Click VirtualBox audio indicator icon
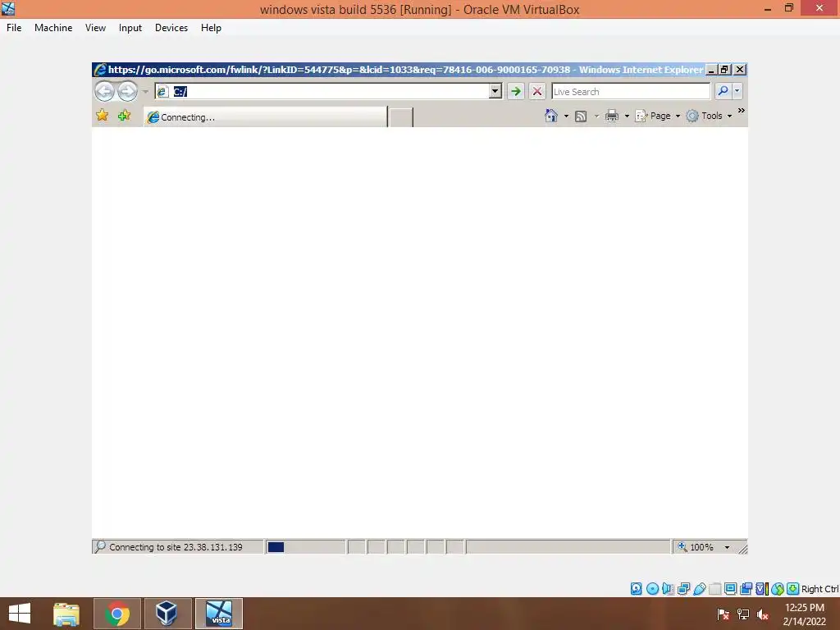 click(x=668, y=589)
